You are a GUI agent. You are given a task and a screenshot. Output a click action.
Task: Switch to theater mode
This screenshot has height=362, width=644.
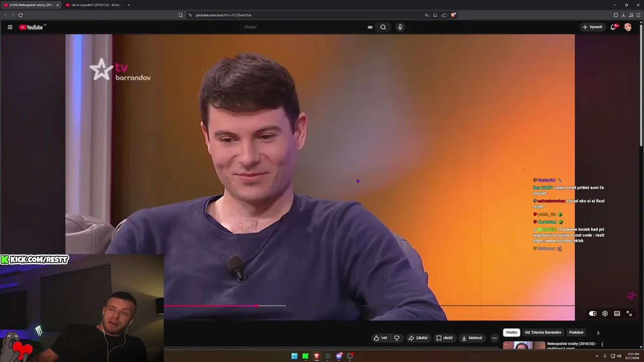point(617,313)
